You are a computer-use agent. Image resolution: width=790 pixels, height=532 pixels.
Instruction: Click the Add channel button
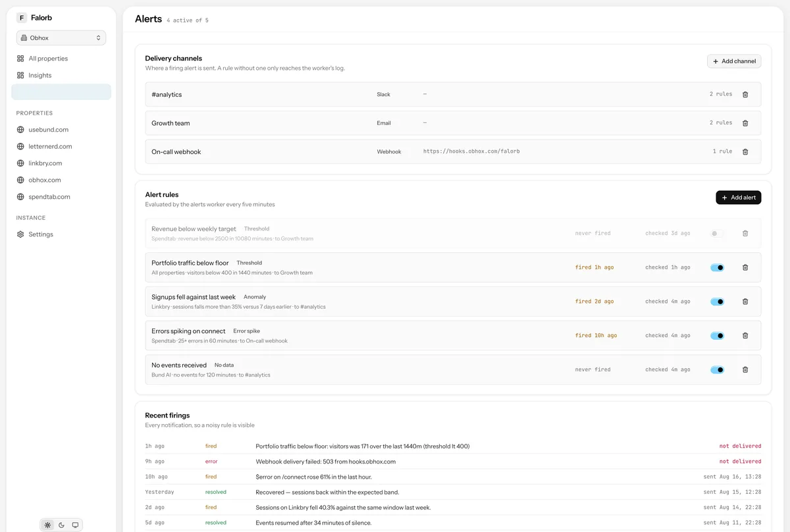click(734, 61)
